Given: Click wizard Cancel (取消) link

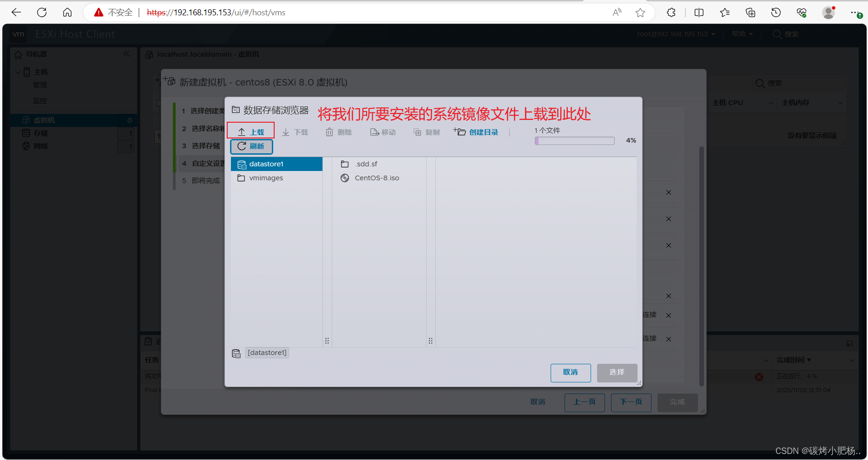Looking at the screenshot, I should [538, 402].
